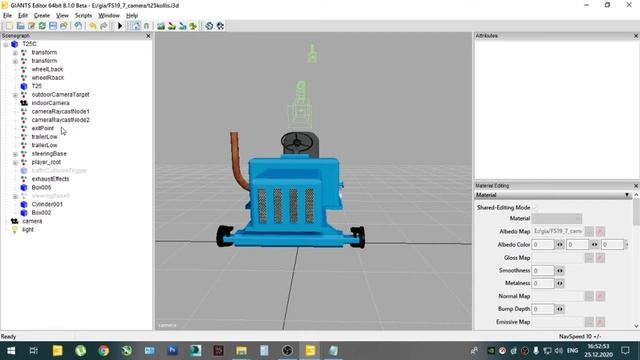Toggle Shared-Editing Mode checkbox
640x360 pixels.
coord(535,207)
